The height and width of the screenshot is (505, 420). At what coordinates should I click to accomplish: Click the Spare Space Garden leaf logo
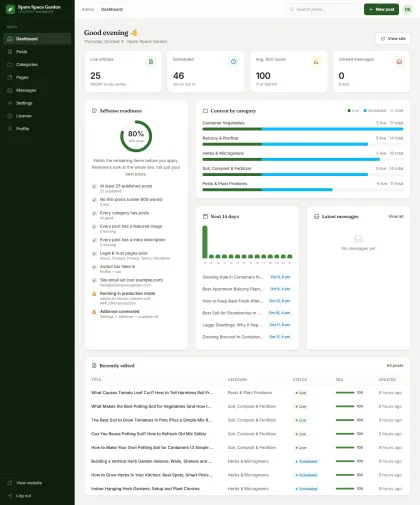(x=10, y=9)
